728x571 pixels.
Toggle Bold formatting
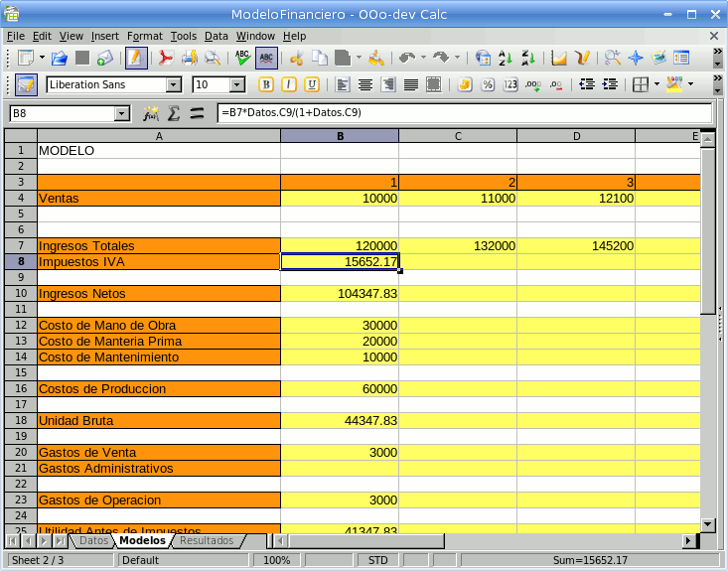point(266,85)
